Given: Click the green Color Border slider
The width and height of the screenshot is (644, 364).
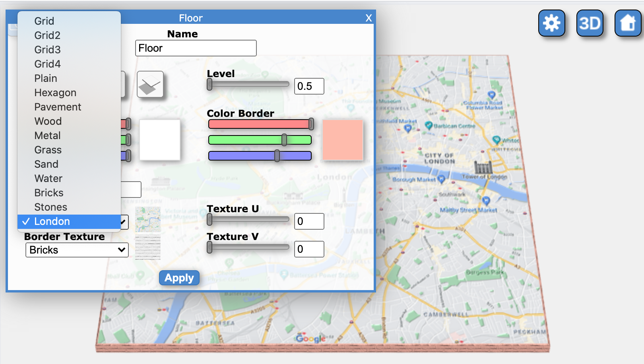Looking at the screenshot, I should [260, 140].
